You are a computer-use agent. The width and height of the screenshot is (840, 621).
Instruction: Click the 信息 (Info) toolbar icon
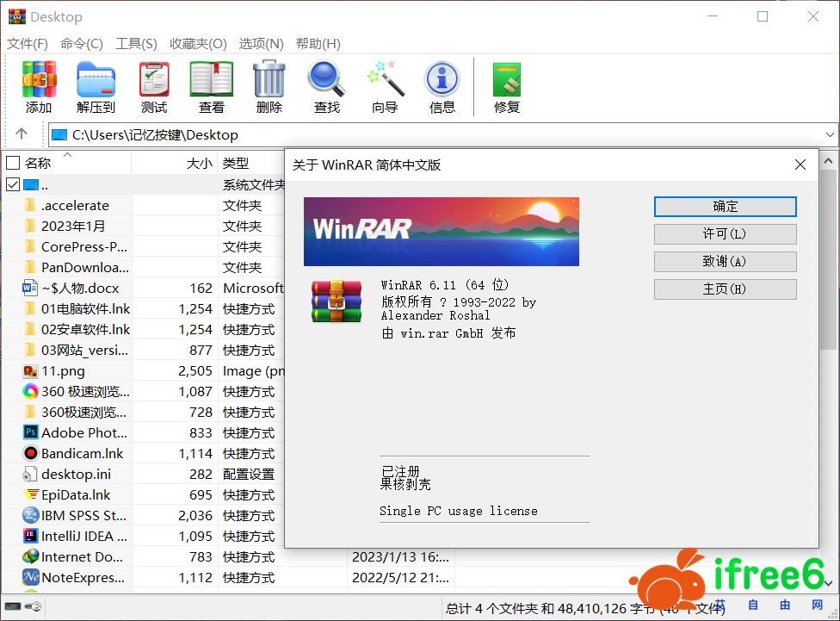click(x=442, y=87)
